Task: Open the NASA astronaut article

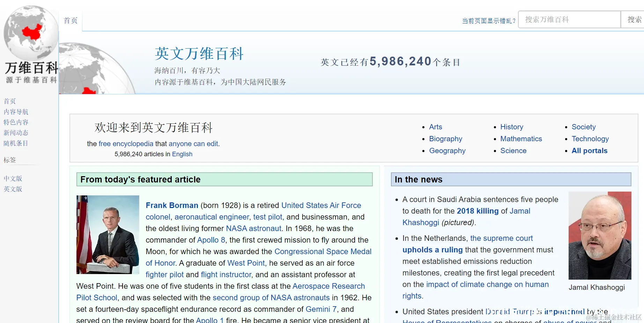Action: click(x=253, y=228)
